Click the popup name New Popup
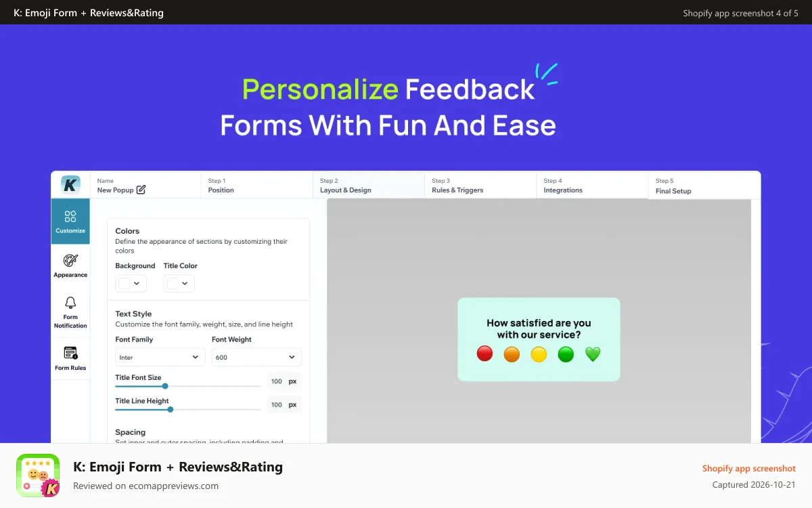This screenshot has height=508, width=812. click(115, 190)
